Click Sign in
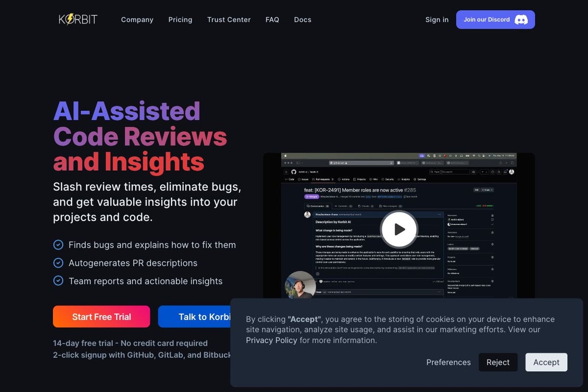Screen dimensions: 588x392 (437, 19)
